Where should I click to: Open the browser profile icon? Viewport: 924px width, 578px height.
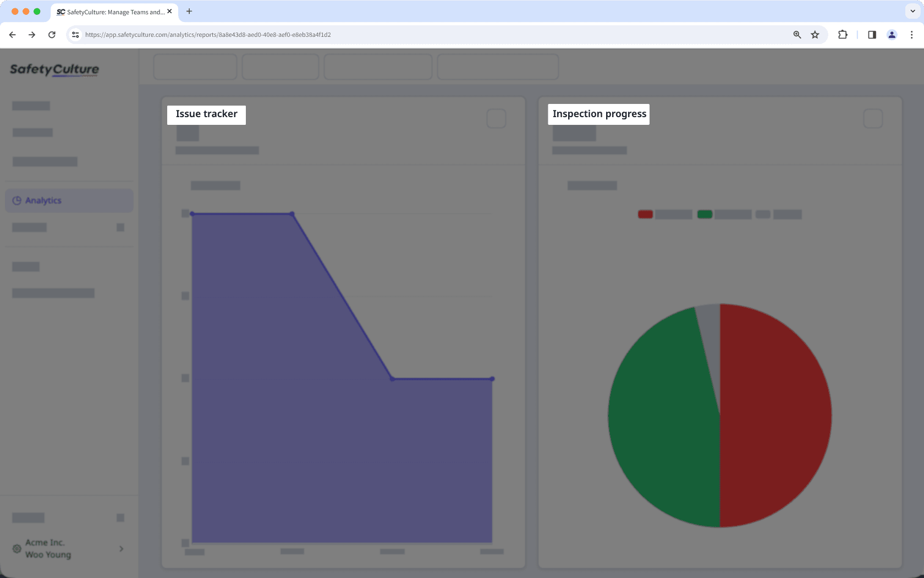(892, 34)
